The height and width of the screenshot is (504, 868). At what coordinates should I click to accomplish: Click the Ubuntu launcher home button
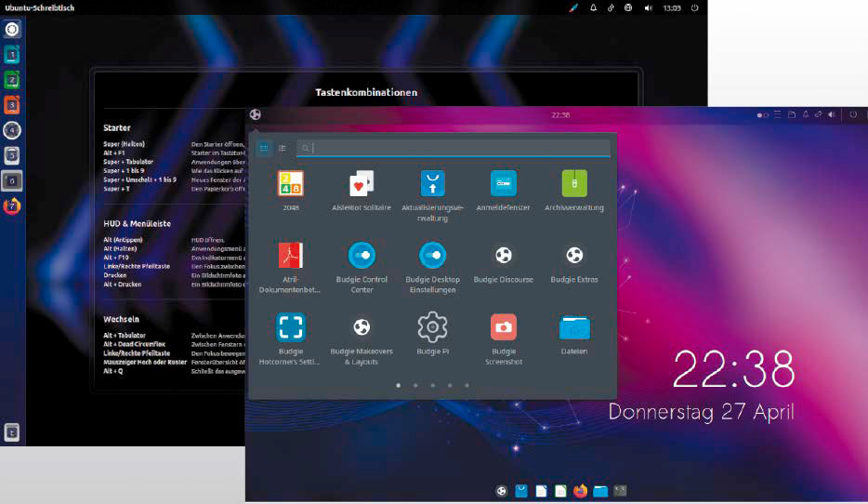(x=12, y=30)
